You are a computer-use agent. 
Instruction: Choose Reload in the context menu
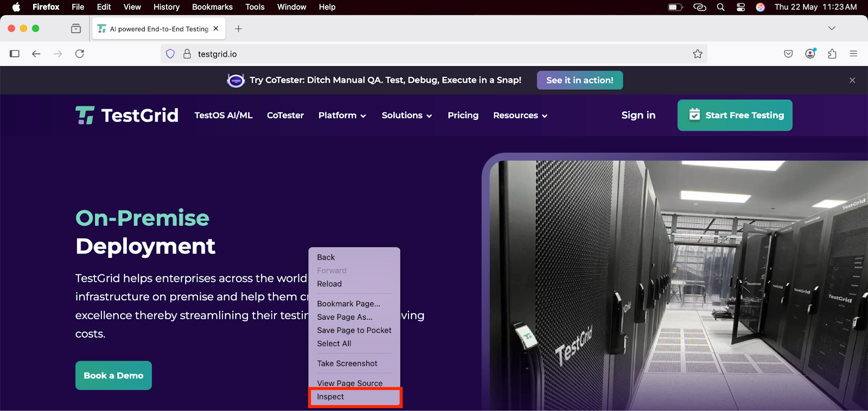354,284
